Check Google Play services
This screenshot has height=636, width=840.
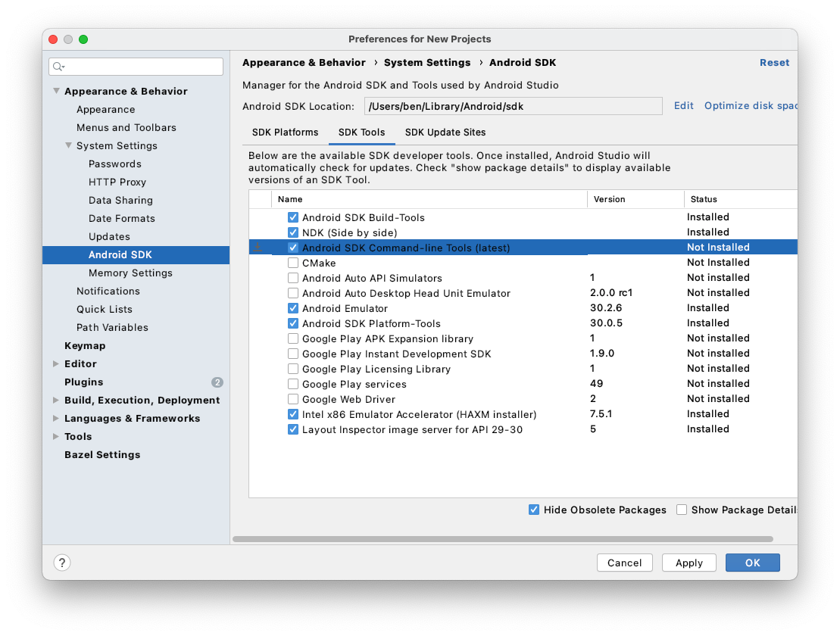click(x=293, y=384)
